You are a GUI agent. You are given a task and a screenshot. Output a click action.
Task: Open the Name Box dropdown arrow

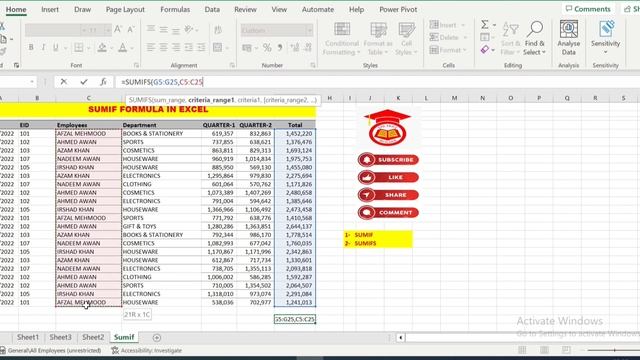pyautogui.click(x=31, y=82)
